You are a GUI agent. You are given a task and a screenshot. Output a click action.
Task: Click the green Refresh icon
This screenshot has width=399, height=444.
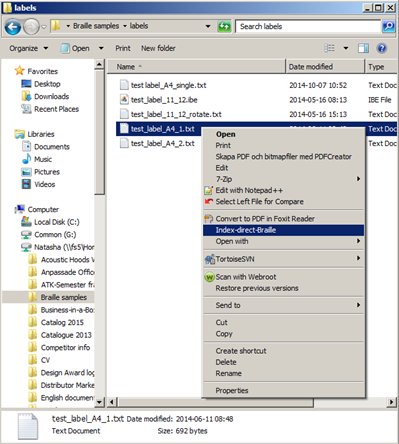point(224,26)
